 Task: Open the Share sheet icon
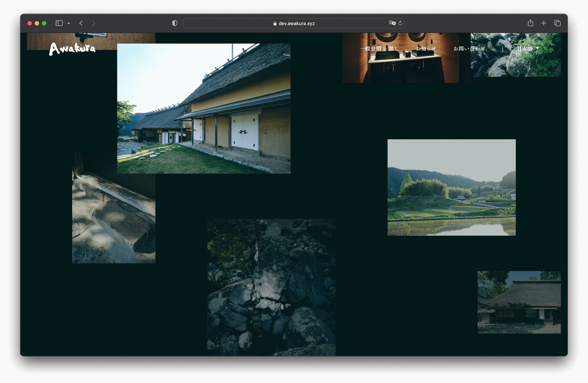point(530,23)
